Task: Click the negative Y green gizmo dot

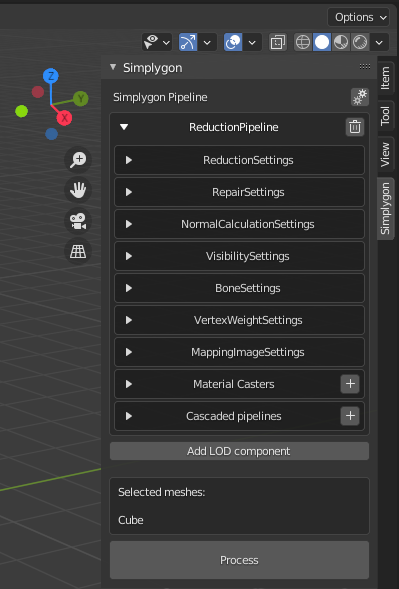Action: pyautogui.click(x=21, y=111)
